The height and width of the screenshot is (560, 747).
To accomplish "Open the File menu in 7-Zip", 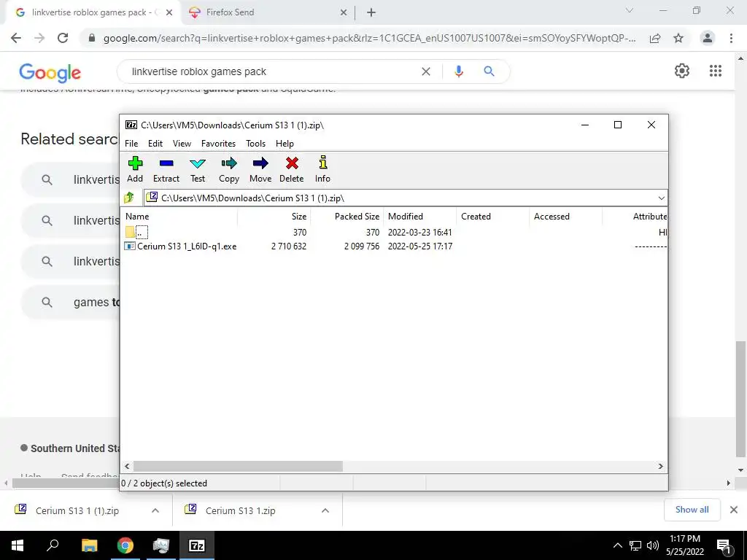I will click(131, 144).
